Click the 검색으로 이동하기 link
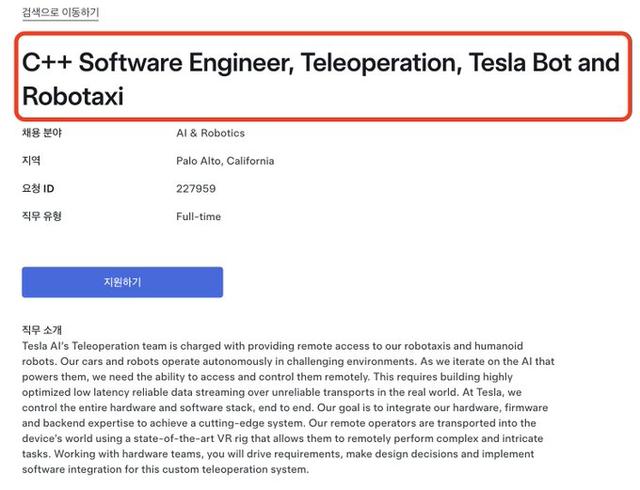 click(x=61, y=13)
